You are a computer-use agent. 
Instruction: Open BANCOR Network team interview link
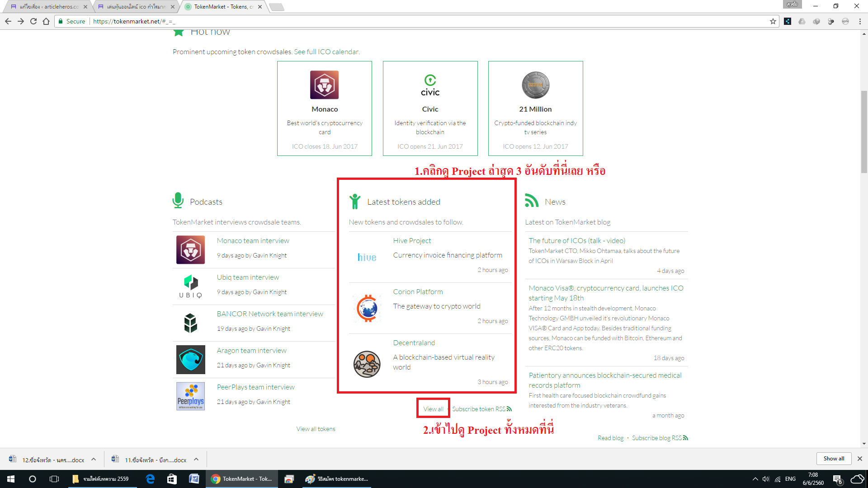(270, 314)
